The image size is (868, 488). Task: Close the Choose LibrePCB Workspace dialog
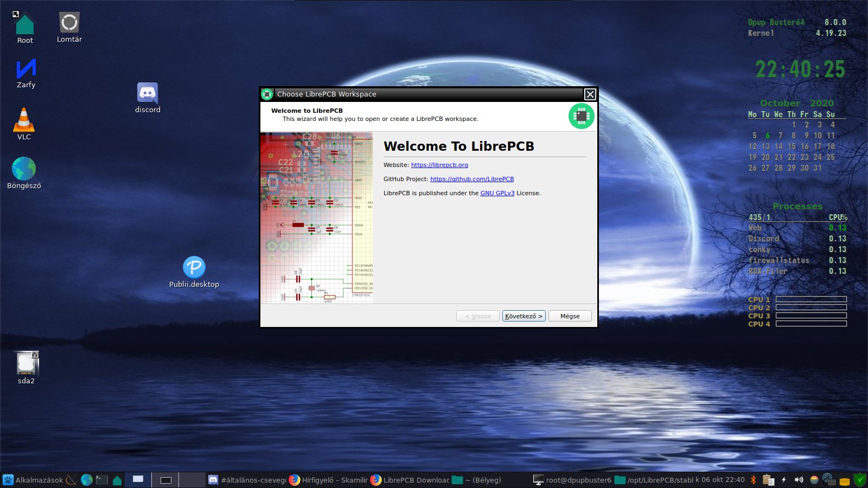click(x=590, y=94)
